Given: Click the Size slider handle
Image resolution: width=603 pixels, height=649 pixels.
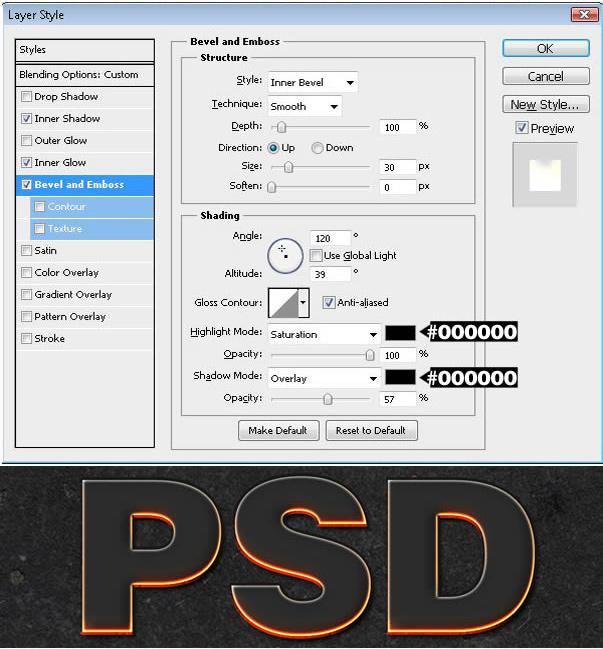Looking at the screenshot, I should click(289, 167).
